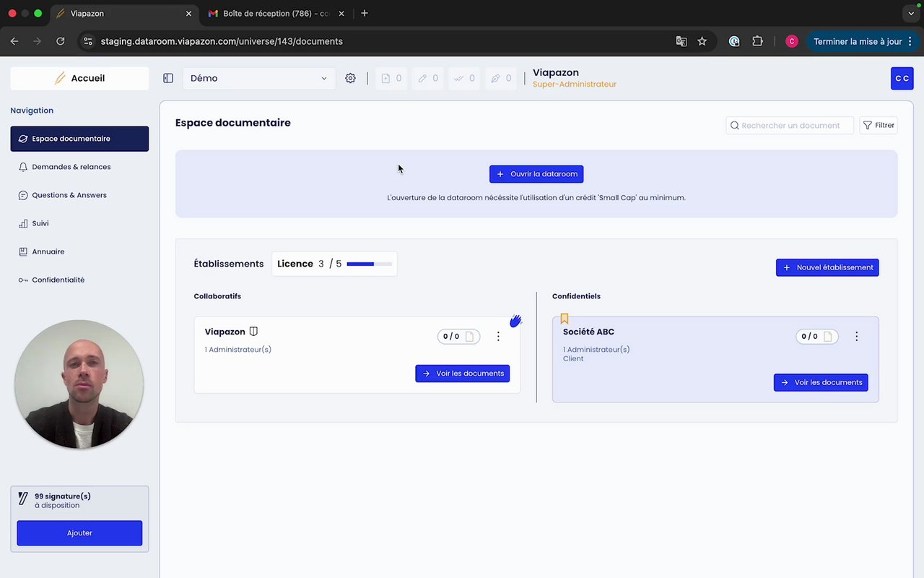Open the three-dot menu on Viapazon card
Screen dimensions: 924x578
pyautogui.click(x=498, y=336)
